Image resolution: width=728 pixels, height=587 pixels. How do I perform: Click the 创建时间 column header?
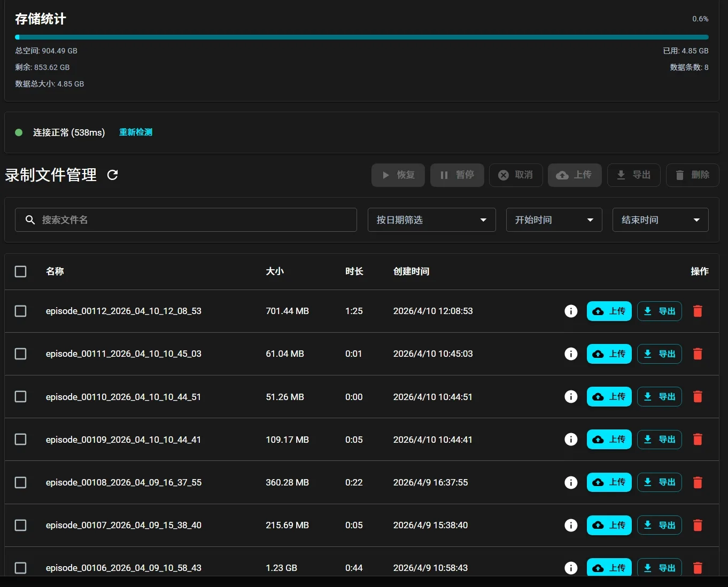coord(411,271)
